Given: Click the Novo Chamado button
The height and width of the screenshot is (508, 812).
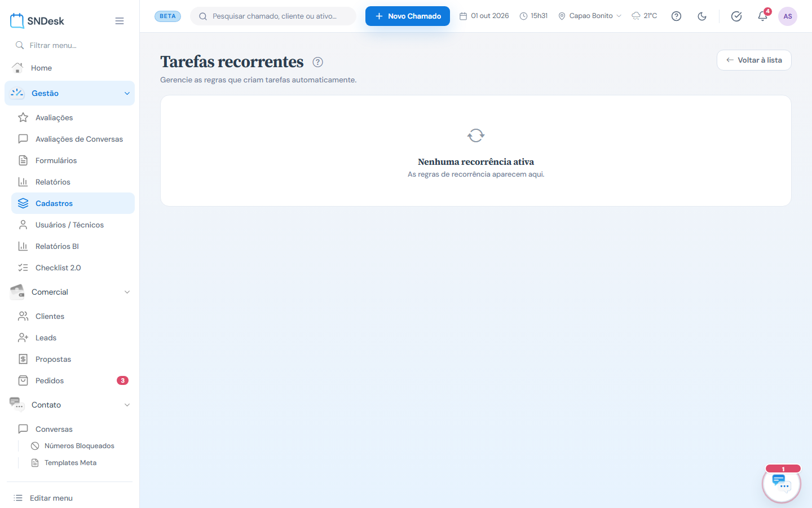Looking at the screenshot, I should 408,16.
